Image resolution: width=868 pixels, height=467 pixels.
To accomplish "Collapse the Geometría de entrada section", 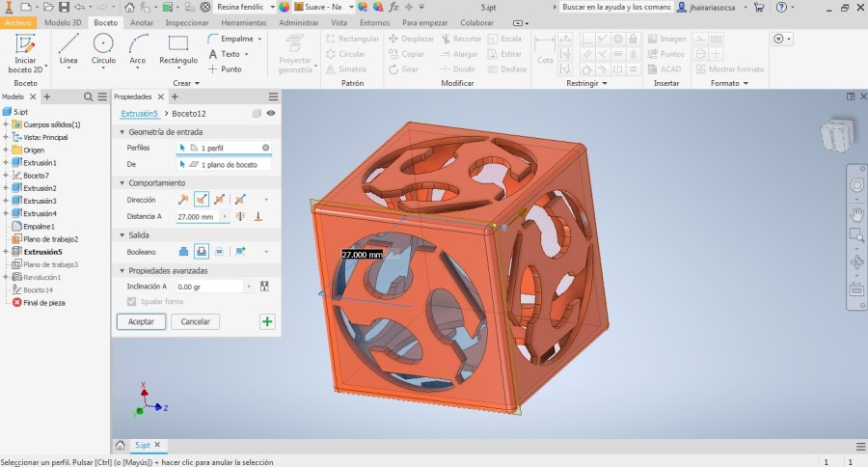I will (122, 132).
